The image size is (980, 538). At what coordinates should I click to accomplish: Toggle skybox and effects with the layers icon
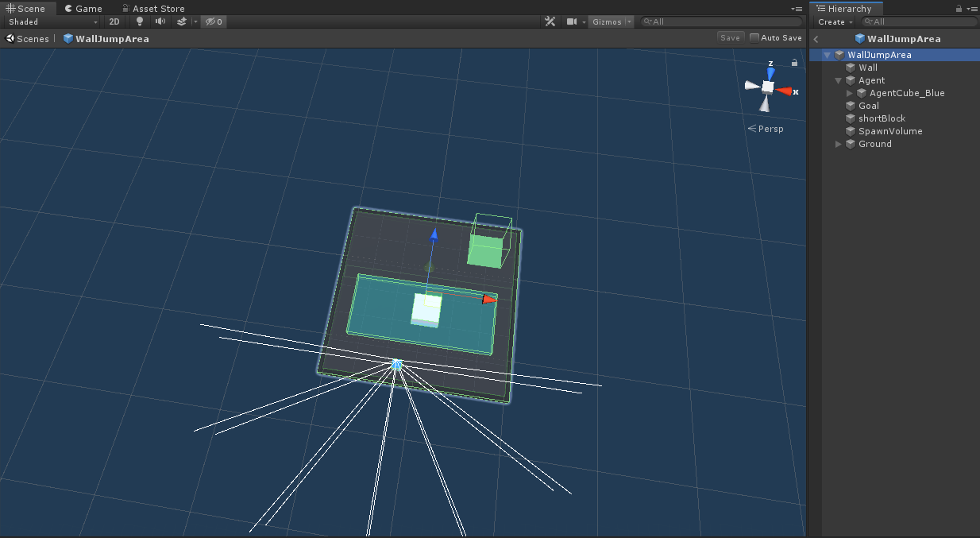point(181,21)
